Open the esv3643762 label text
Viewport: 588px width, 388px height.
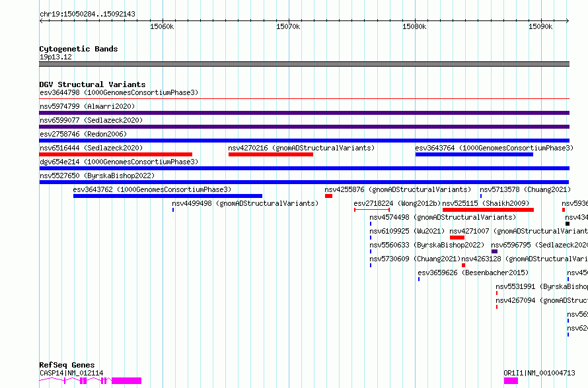(152, 189)
